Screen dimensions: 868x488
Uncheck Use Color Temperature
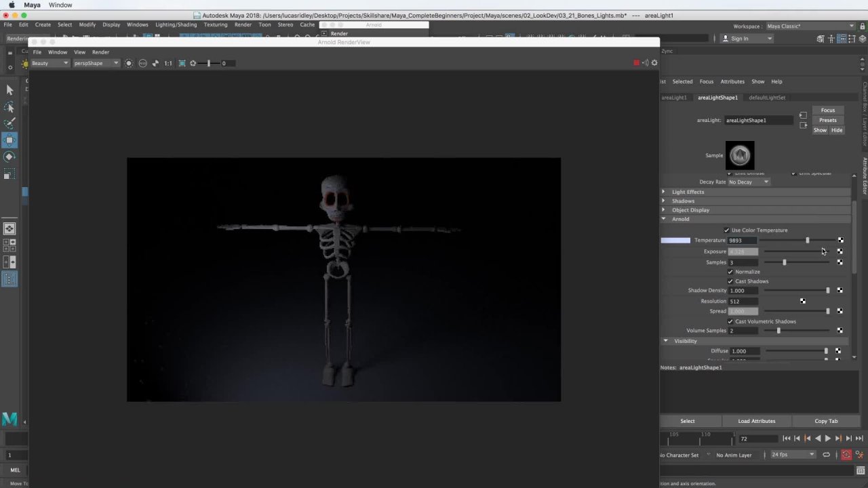click(x=727, y=230)
